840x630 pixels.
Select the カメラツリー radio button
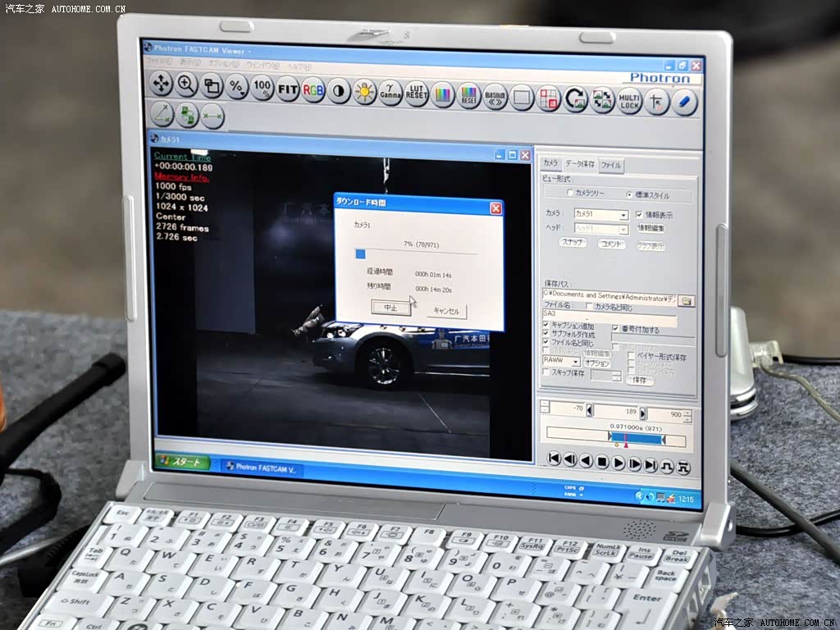(571, 192)
